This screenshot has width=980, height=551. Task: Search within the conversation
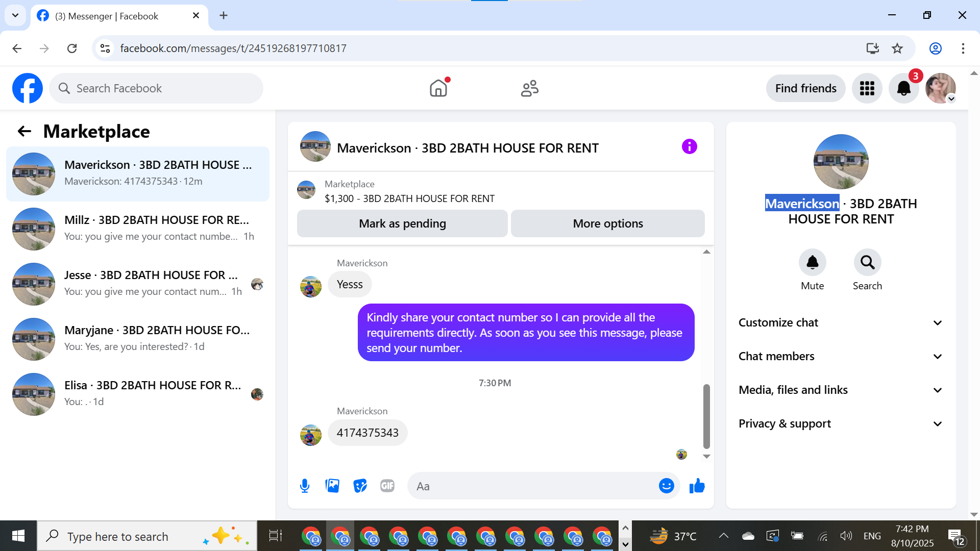867,262
